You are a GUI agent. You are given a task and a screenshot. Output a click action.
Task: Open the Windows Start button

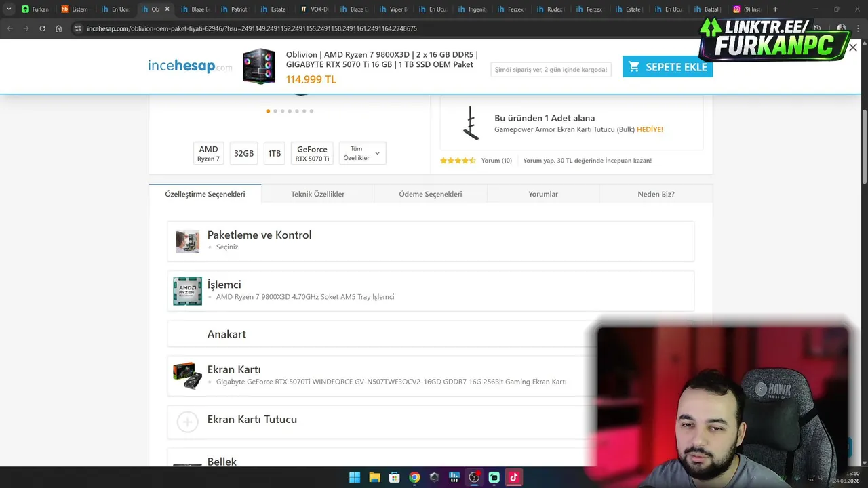(355, 477)
